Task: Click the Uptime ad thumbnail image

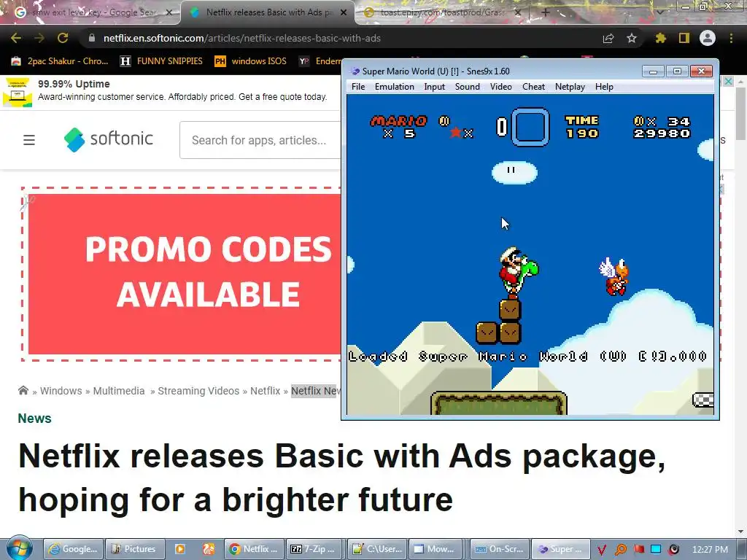Action: coord(18,93)
